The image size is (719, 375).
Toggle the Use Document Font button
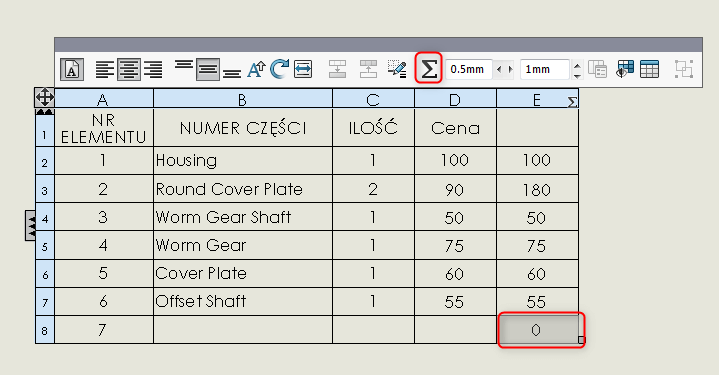[x=72, y=70]
